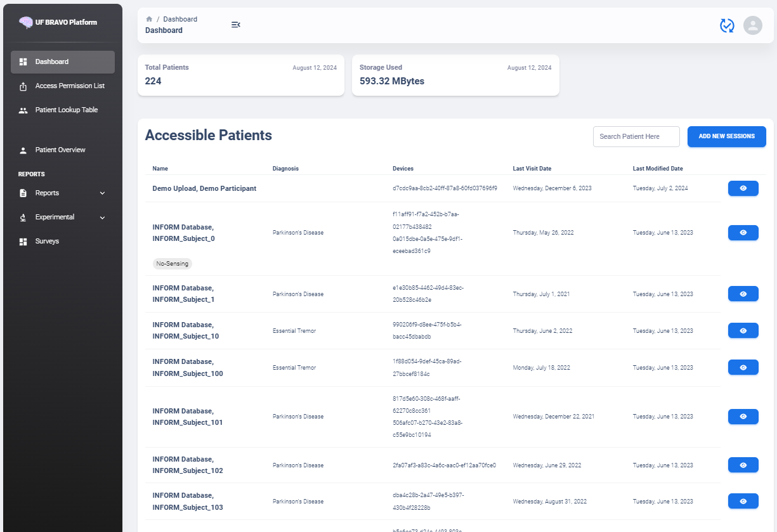Open the user profile avatar
The image size is (777, 532).
pos(752,25)
